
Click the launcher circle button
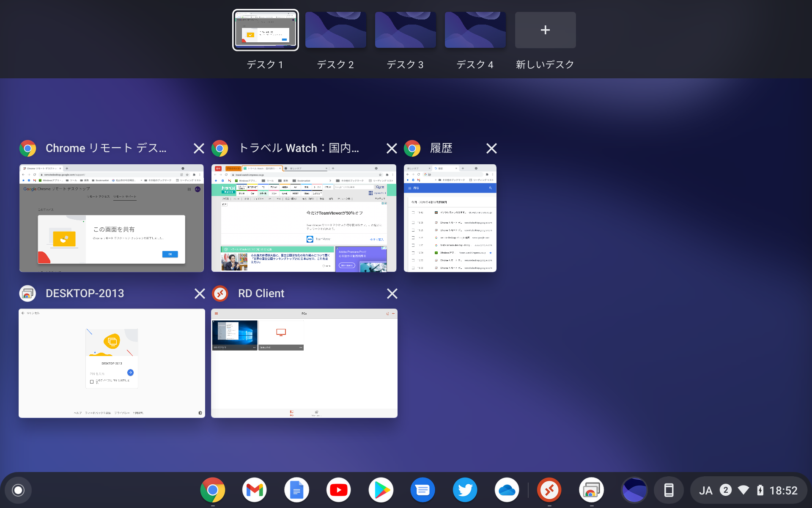coord(18,490)
